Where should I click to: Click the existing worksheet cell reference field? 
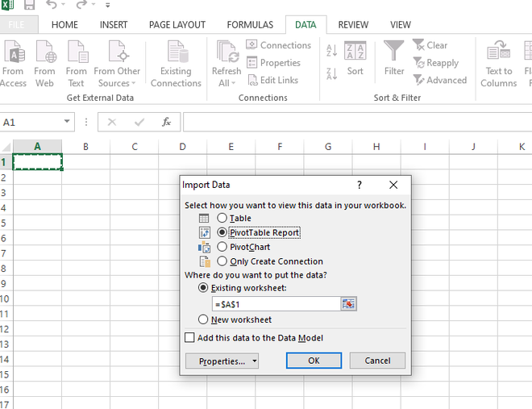[276, 304]
